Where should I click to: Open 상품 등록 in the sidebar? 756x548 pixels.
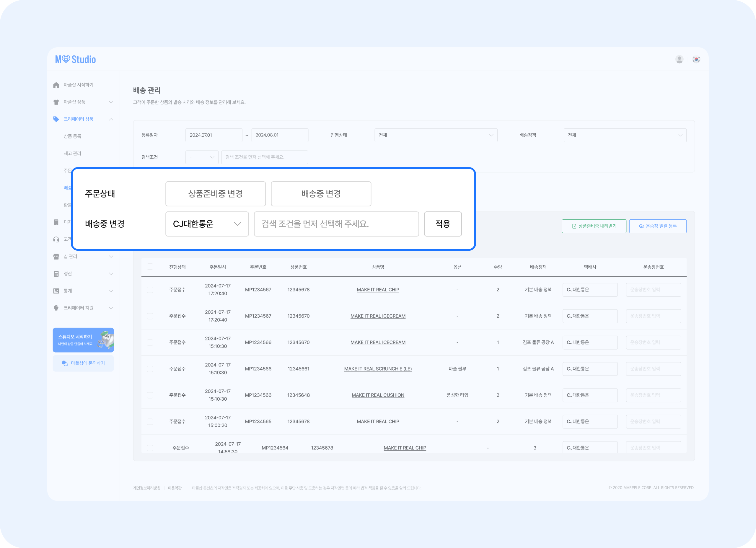[x=72, y=136]
